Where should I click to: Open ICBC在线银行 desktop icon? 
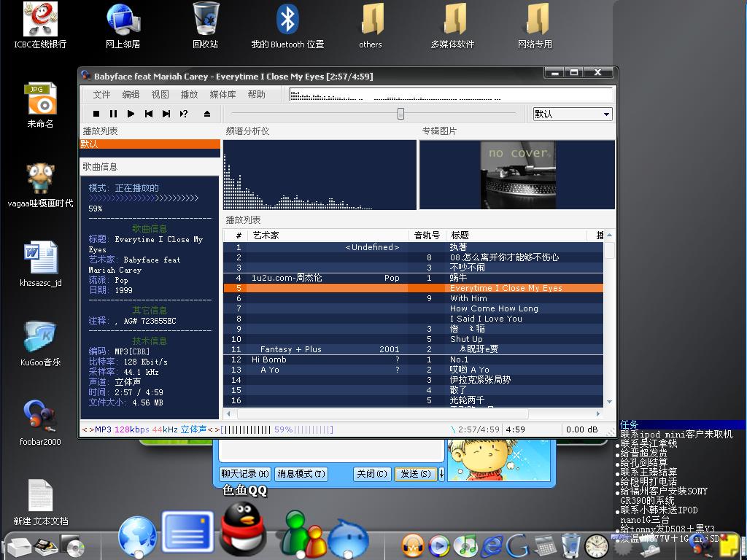click(x=41, y=26)
